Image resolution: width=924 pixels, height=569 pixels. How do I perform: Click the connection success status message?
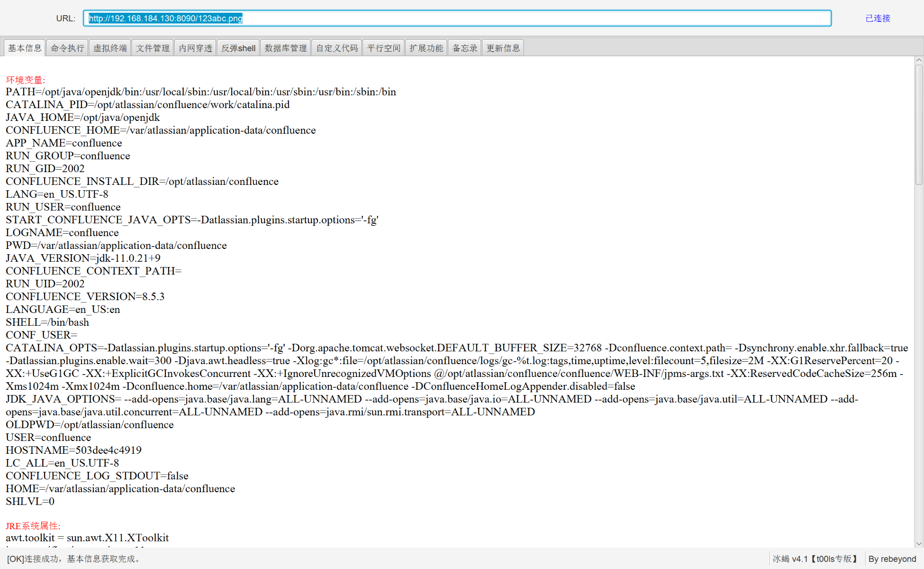74,559
